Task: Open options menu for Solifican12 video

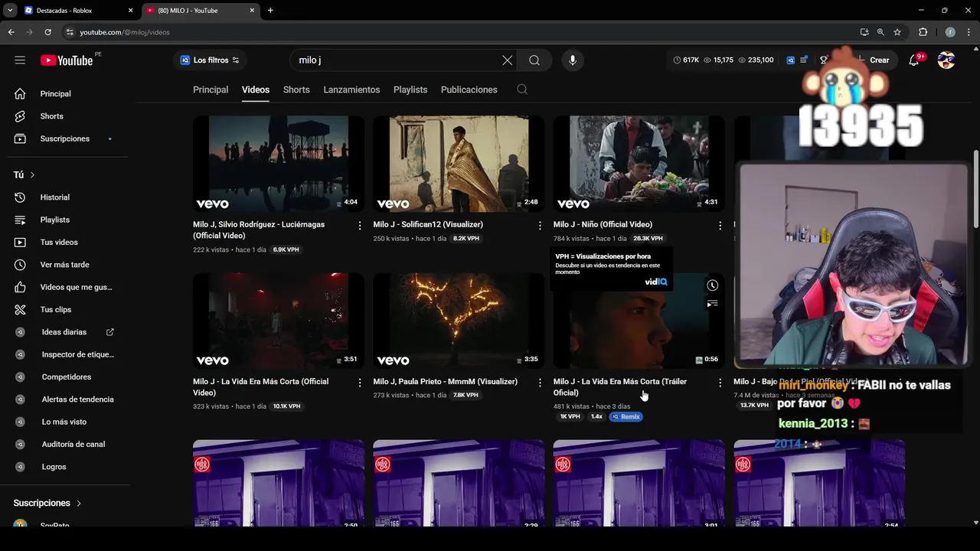Action: (540, 225)
